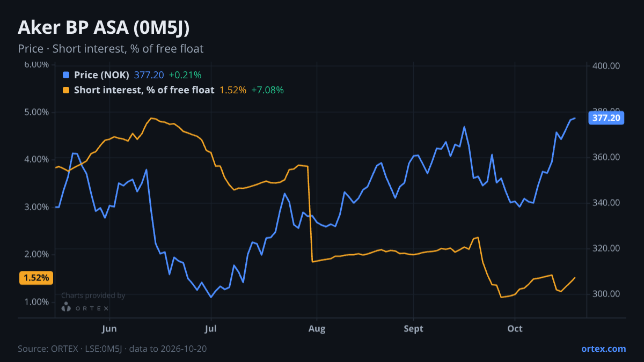This screenshot has width=644, height=362.
Task: Click the 1.52% value in the legend
Action: click(x=233, y=90)
